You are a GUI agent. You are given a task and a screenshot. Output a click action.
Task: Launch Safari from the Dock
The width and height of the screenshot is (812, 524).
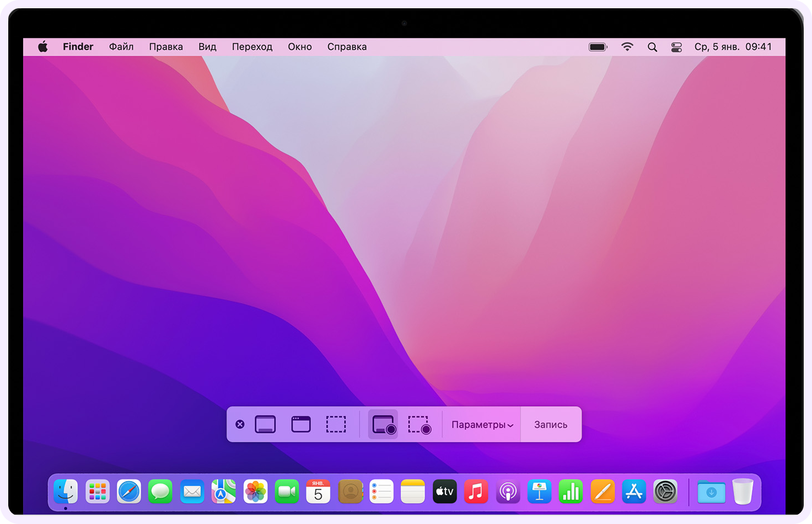[x=129, y=491]
